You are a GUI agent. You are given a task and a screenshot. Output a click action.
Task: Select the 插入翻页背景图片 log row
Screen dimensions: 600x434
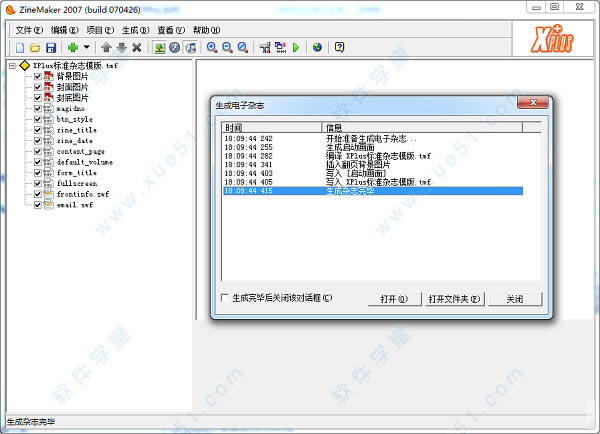[x=373, y=165]
